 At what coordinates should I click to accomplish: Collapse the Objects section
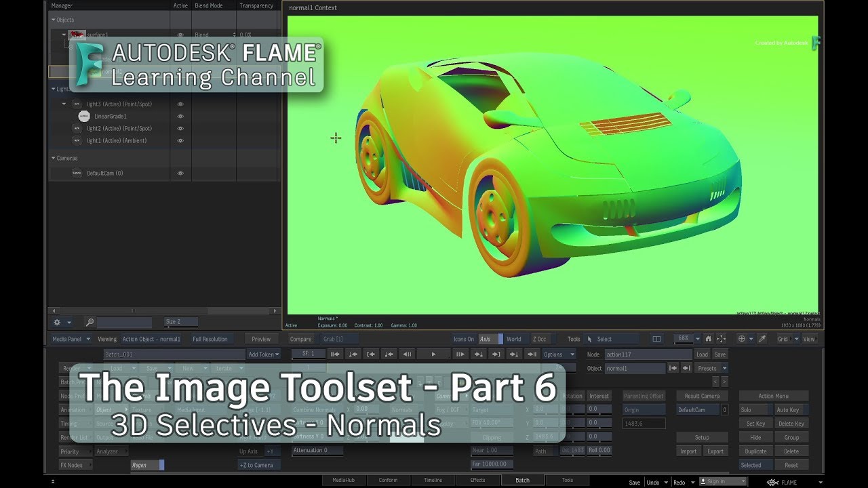point(54,20)
